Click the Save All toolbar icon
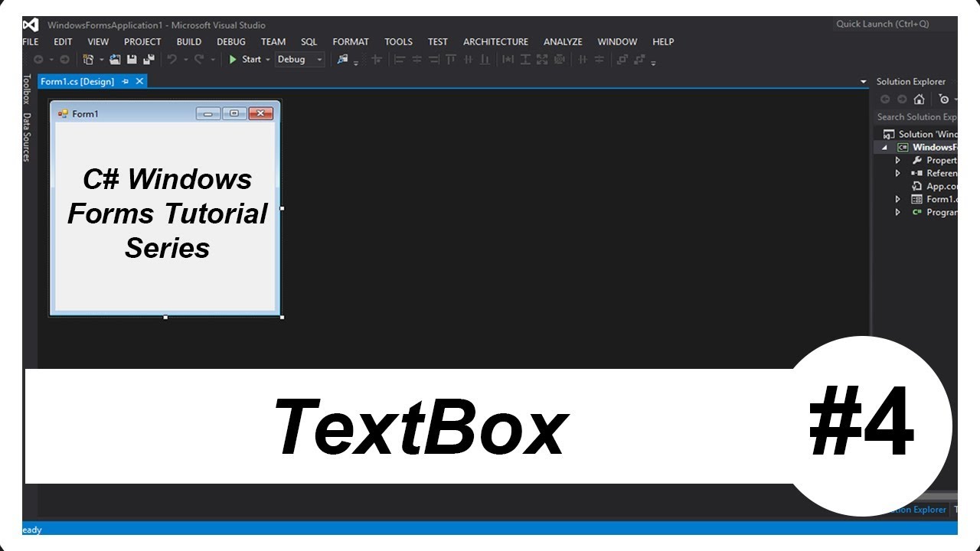980x551 pixels. (149, 60)
